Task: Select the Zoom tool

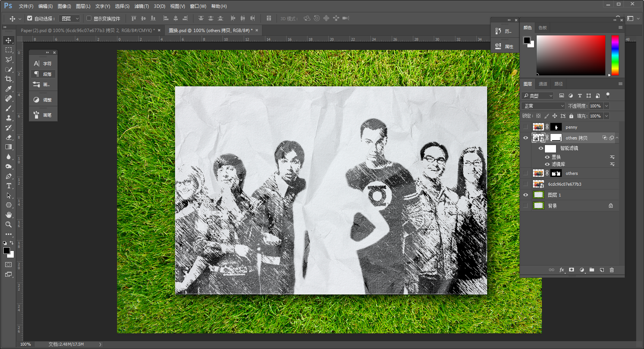Action: pyautogui.click(x=9, y=224)
